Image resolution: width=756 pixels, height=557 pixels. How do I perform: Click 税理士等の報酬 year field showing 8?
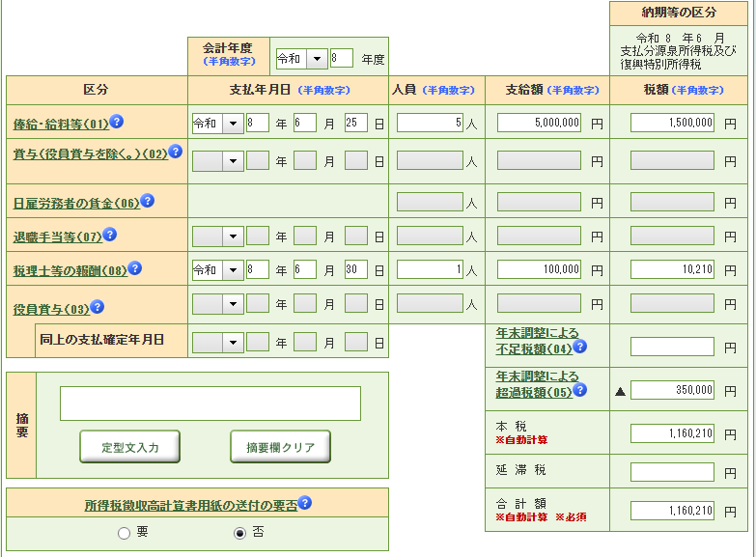tap(258, 269)
